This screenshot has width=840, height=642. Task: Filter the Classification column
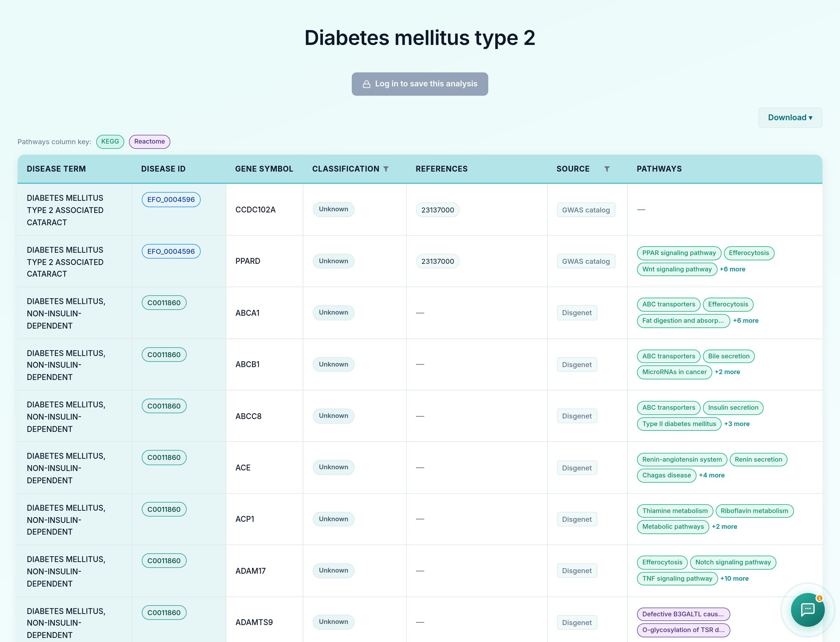pos(386,169)
